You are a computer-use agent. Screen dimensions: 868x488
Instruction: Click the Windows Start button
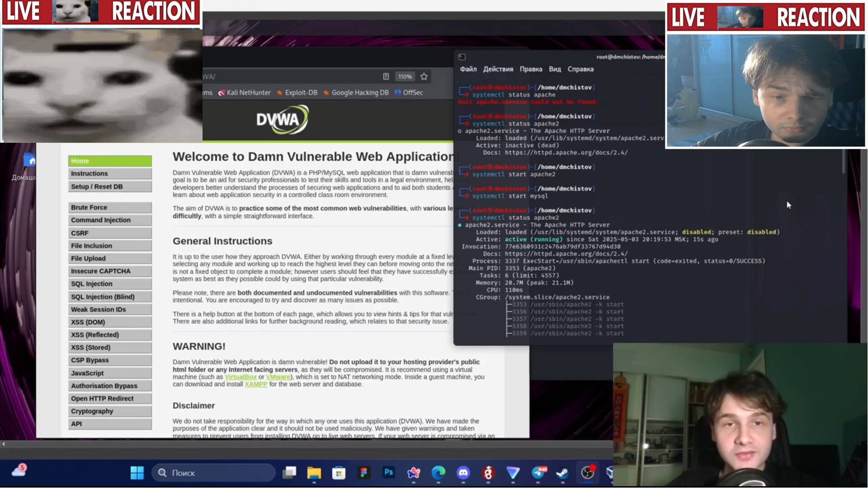tap(137, 473)
